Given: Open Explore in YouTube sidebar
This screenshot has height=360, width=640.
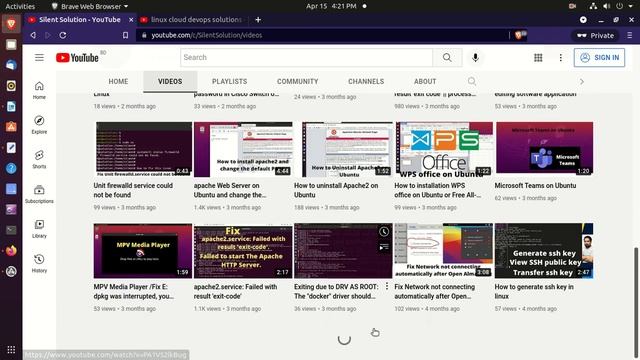Looking at the screenshot, I should click(x=39, y=125).
